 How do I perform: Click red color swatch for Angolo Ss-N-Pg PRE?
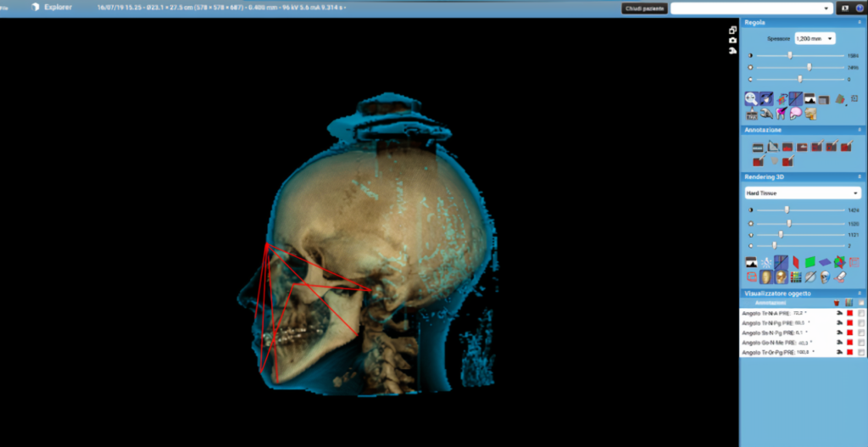(x=849, y=332)
